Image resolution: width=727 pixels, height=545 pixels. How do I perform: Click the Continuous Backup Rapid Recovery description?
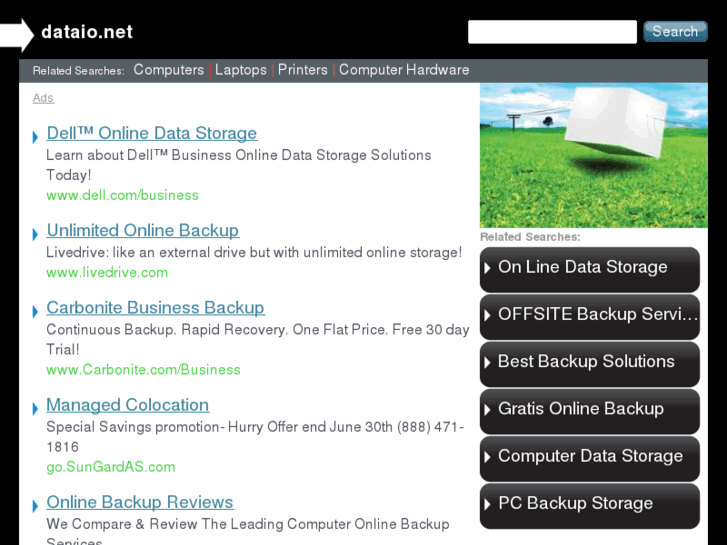pyautogui.click(x=258, y=340)
